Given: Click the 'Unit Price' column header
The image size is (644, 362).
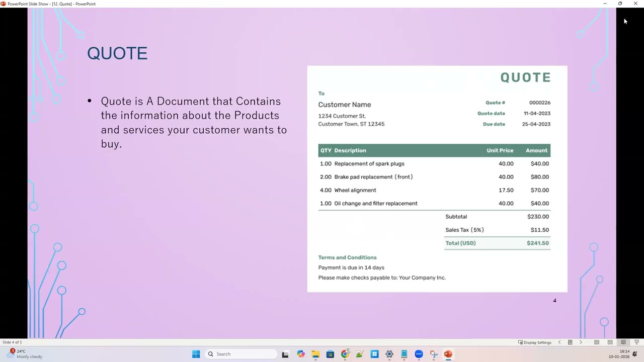Looking at the screenshot, I should pos(500,150).
